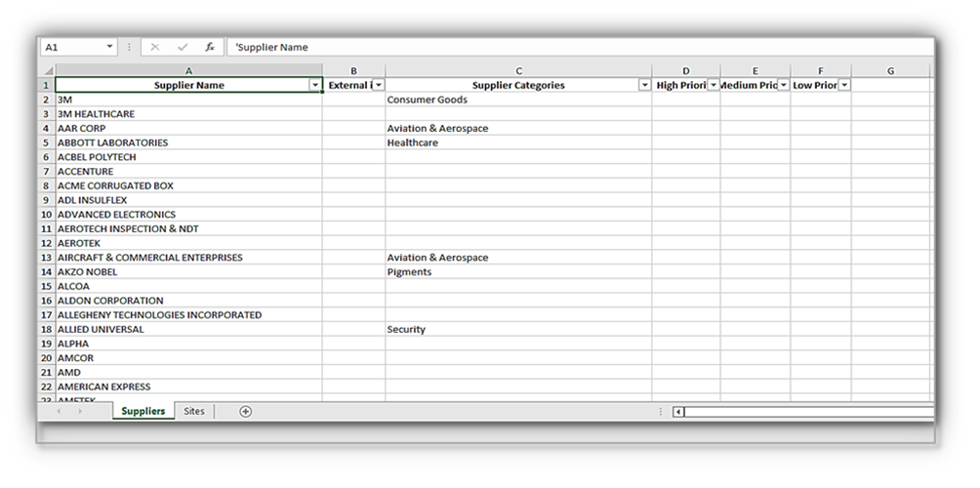Select column C header
Image resolution: width=980 pixels, height=488 pixels.
tap(518, 71)
